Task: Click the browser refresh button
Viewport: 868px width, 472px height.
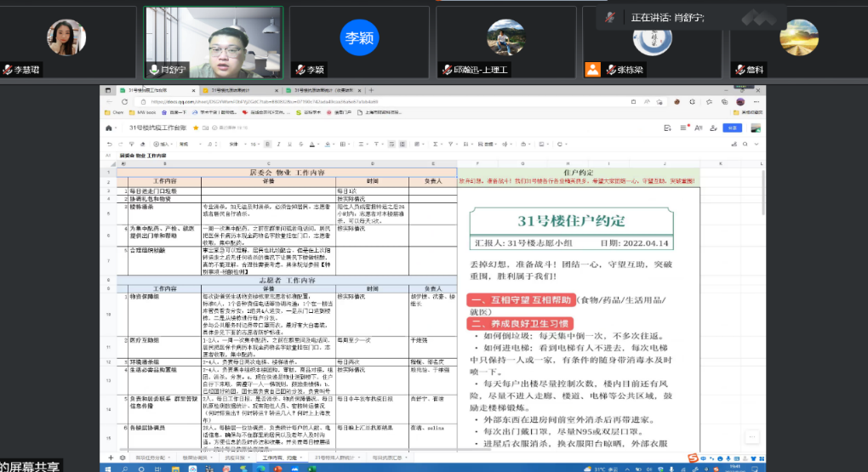Action: click(x=124, y=102)
